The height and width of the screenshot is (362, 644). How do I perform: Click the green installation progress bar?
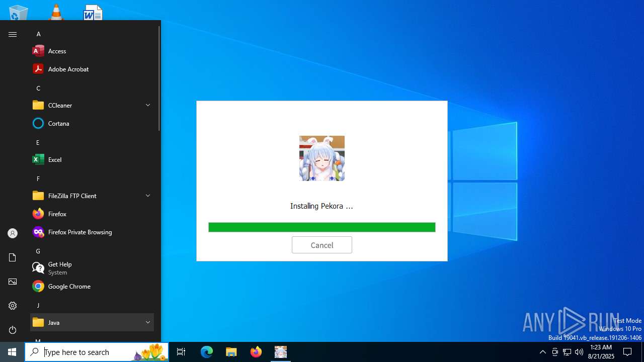[321, 227]
